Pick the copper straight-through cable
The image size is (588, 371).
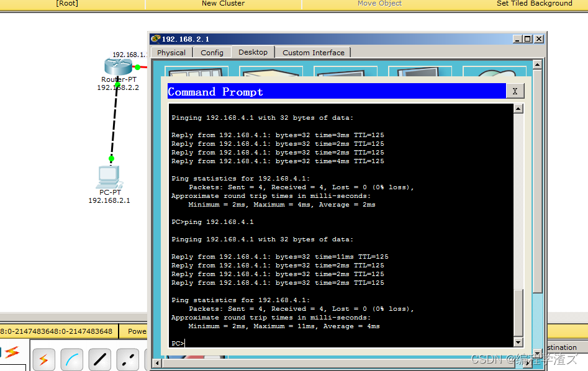pyautogui.click(x=100, y=359)
